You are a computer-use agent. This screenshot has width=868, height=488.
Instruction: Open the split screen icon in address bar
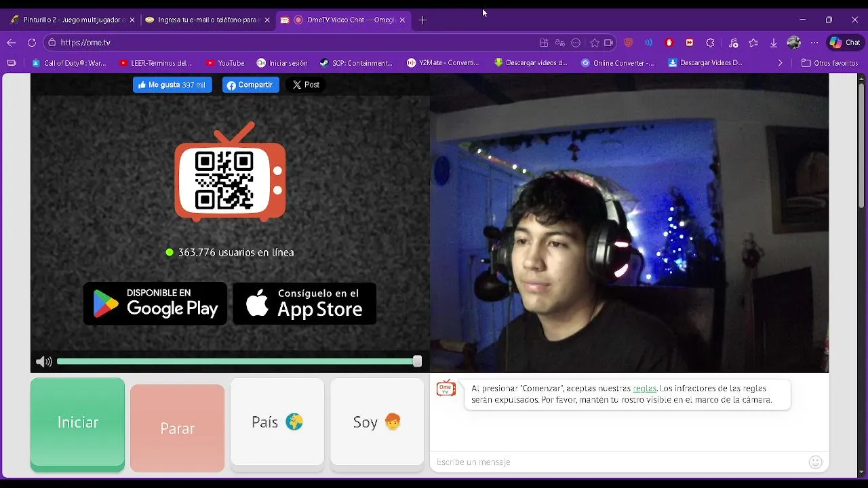(x=544, y=43)
